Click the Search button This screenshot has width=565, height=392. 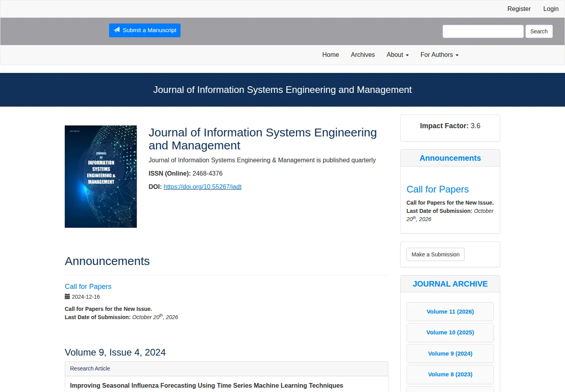539,31
